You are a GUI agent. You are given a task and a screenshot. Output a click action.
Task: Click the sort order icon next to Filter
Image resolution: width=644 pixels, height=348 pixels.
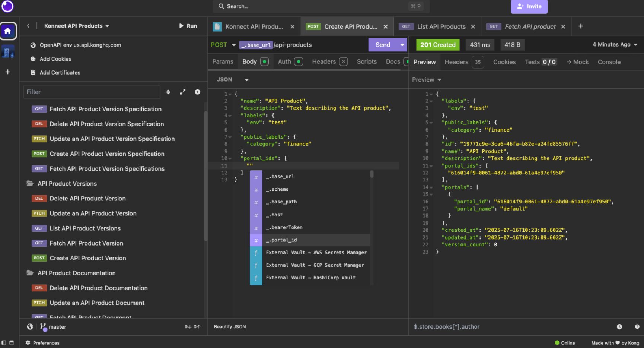168,92
